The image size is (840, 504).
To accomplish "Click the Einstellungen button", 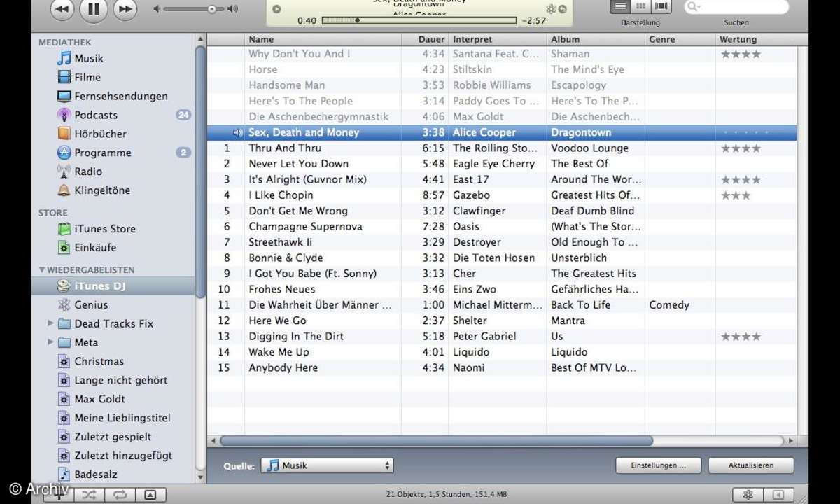I will (x=658, y=465).
